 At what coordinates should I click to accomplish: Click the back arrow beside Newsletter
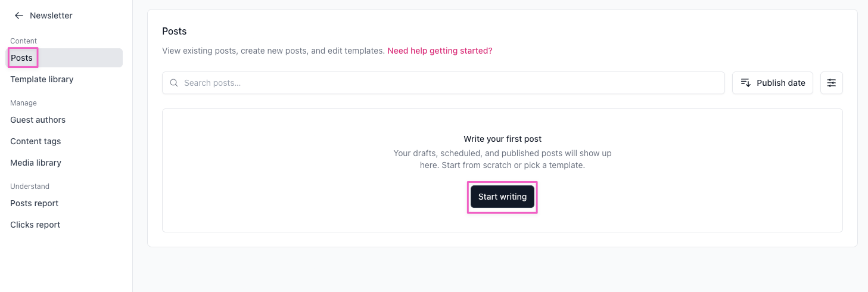click(19, 15)
